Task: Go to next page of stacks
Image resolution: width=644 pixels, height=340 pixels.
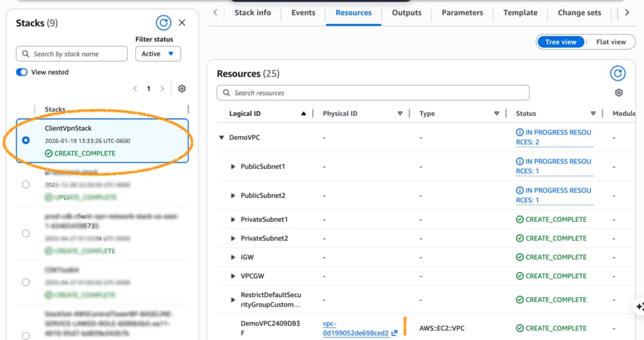Action: coord(162,89)
